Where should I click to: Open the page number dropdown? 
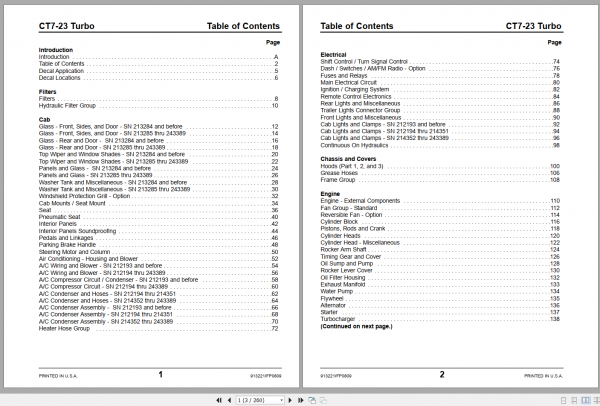282,400
